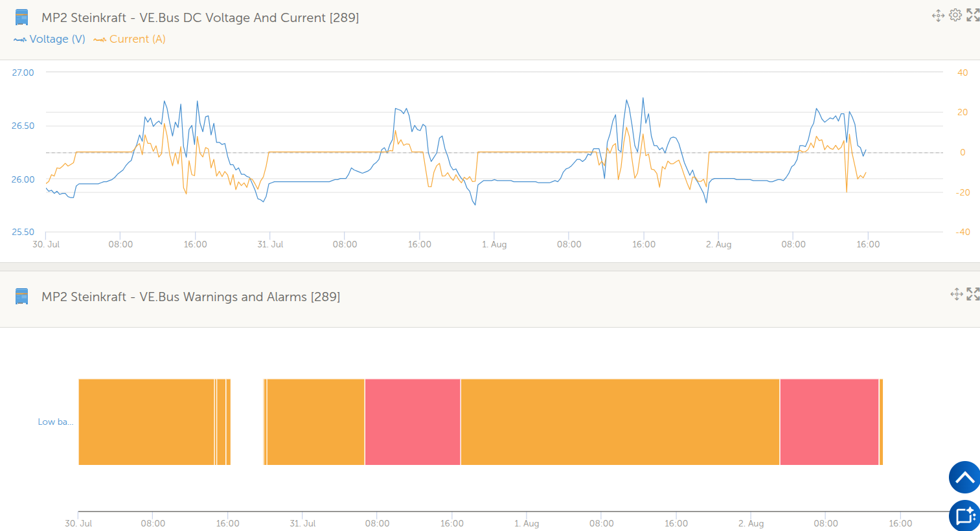Viewport: 980px width, 531px height.
Task: Click the long orange warning bar spanning 1 Aug
Action: [x=619, y=422]
